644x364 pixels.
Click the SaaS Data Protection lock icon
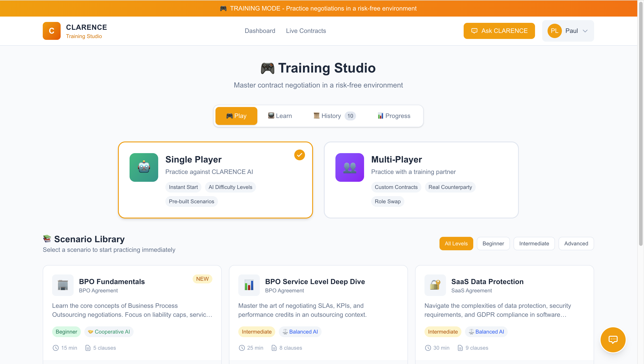click(x=435, y=285)
